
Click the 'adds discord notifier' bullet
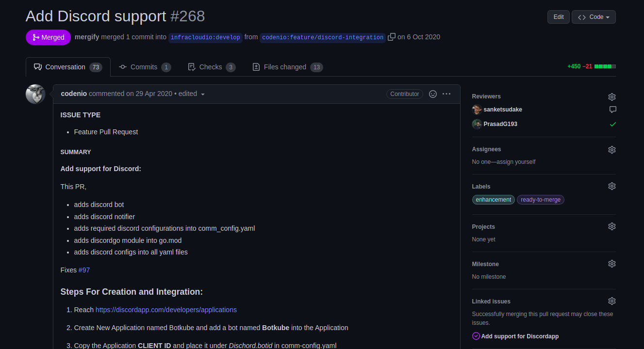(x=104, y=217)
